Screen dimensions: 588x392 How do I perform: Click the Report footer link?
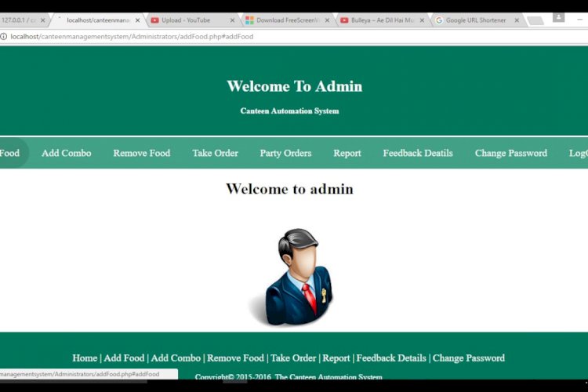[336, 358]
